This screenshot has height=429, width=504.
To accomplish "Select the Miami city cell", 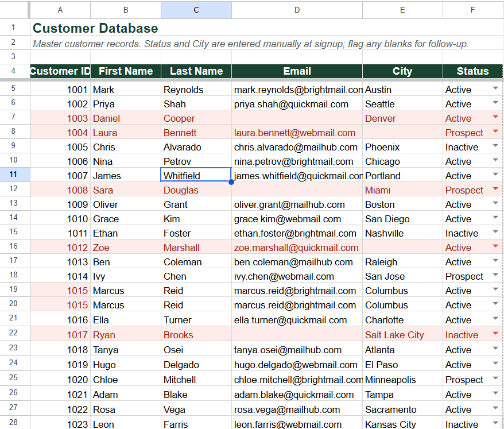I will pos(402,190).
